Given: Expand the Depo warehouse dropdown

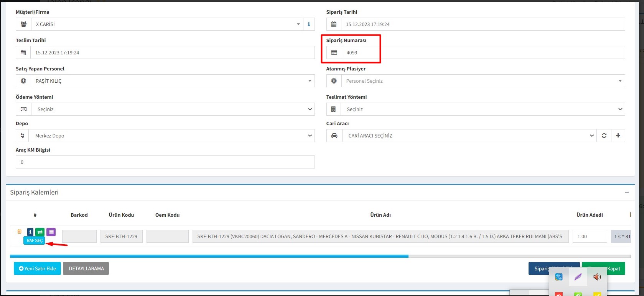Looking at the screenshot, I should [x=171, y=136].
